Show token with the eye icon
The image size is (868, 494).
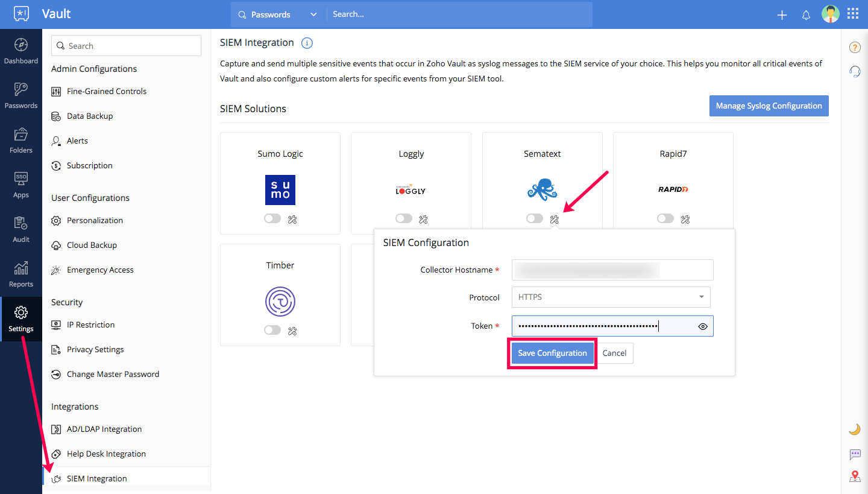click(703, 326)
